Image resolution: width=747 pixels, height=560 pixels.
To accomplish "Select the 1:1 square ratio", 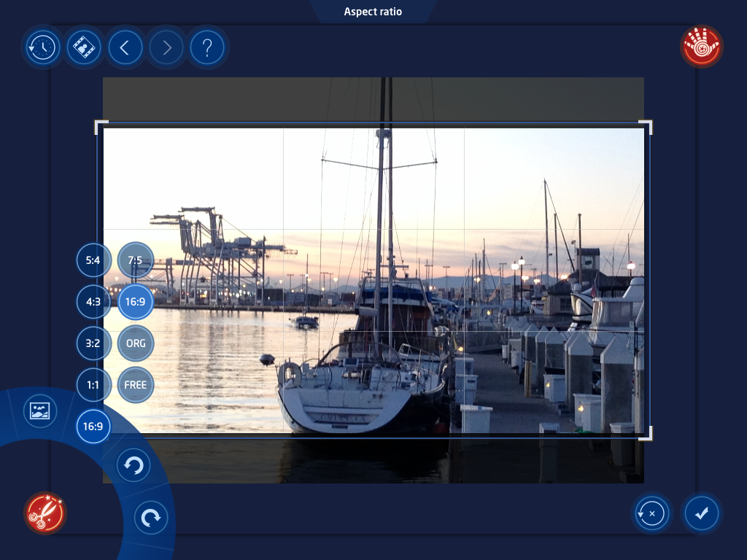I will [x=93, y=385].
